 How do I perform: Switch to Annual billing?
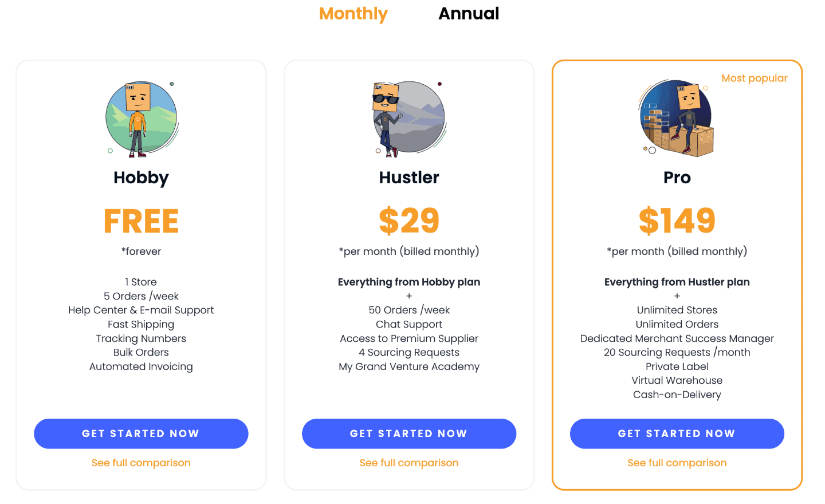[469, 13]
